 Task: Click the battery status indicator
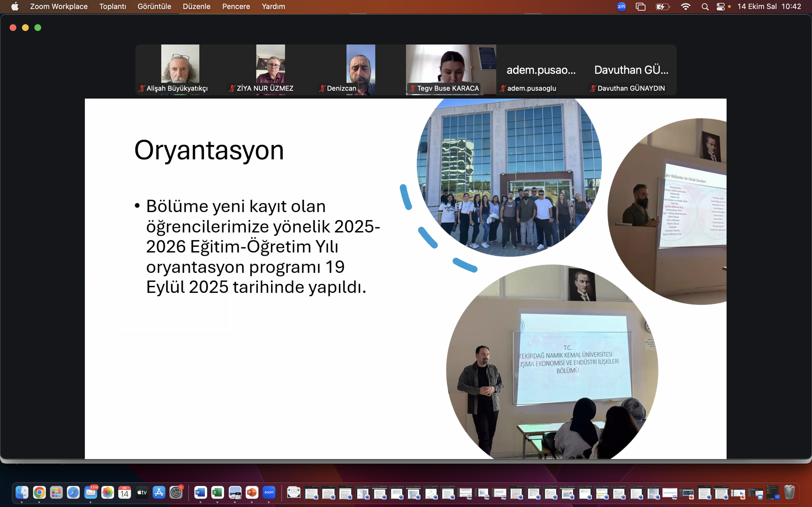[663, 6]
